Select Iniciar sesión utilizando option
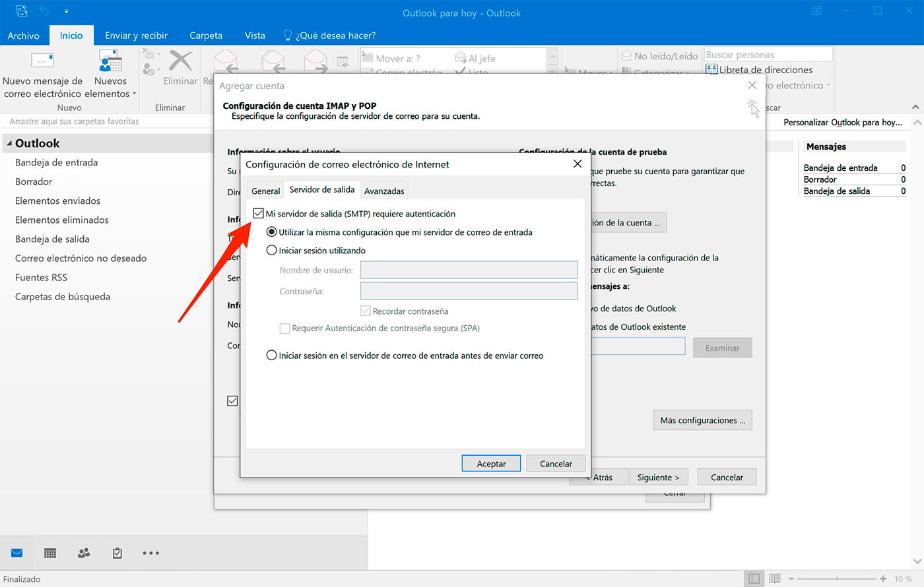 tap(271, 250)
